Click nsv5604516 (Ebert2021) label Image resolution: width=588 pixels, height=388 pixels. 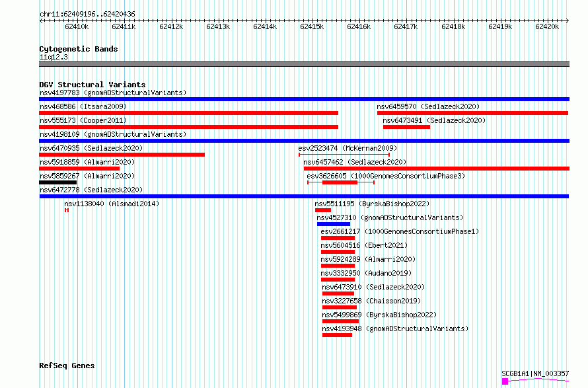click(364, 245)
